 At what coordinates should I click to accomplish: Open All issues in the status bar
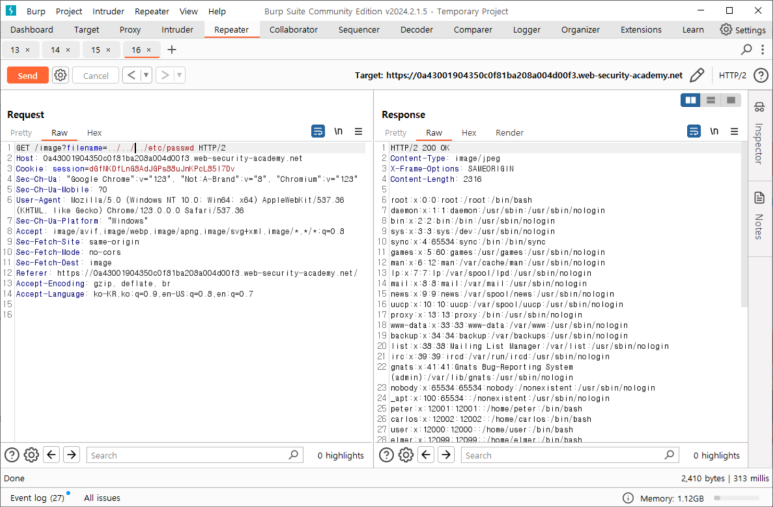(102, 498)
